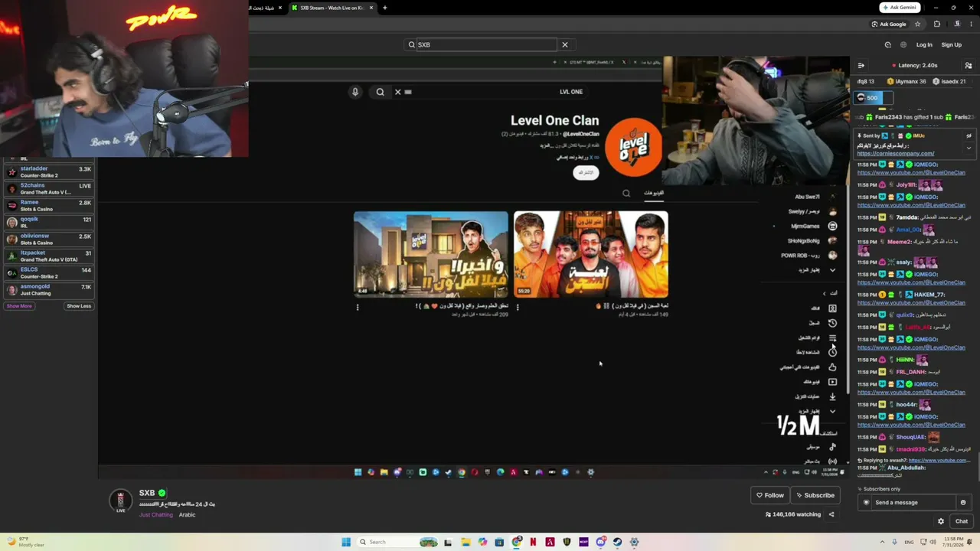This screenshot has width=980, height=551.
Task: Click the YouTube subscribe pill under channel info
Action: 586,172
